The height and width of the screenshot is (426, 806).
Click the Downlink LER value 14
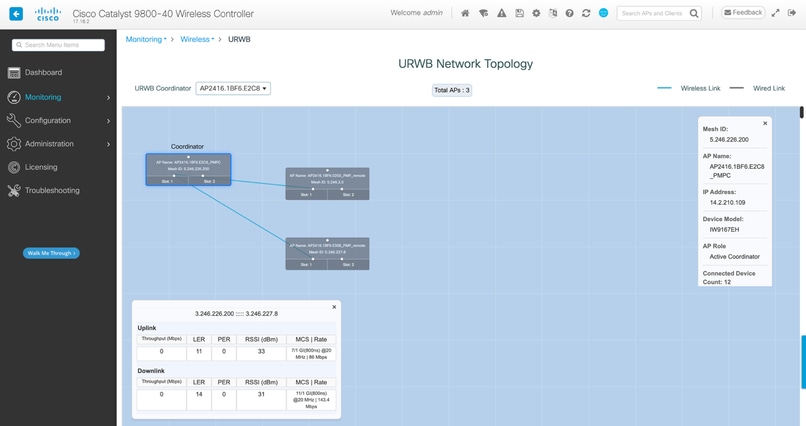click(x=199, y=395)
